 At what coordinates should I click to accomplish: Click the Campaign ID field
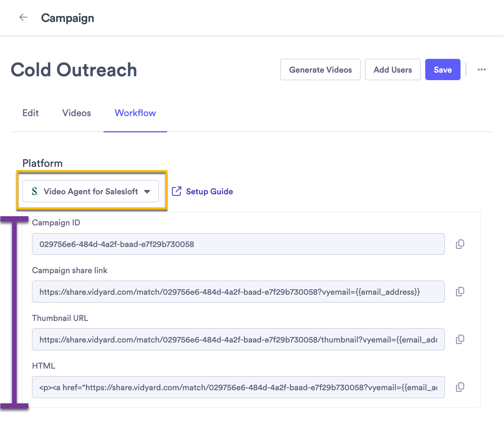coord(238,244)
